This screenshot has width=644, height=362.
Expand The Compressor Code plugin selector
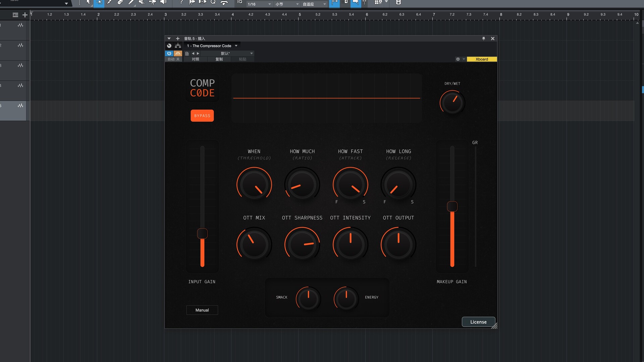click(236, 46)
